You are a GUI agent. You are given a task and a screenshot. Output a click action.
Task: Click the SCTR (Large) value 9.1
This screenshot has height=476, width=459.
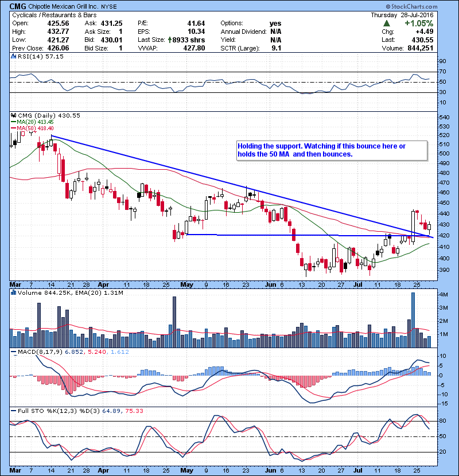pyautogui.click(x=276, y=48)
